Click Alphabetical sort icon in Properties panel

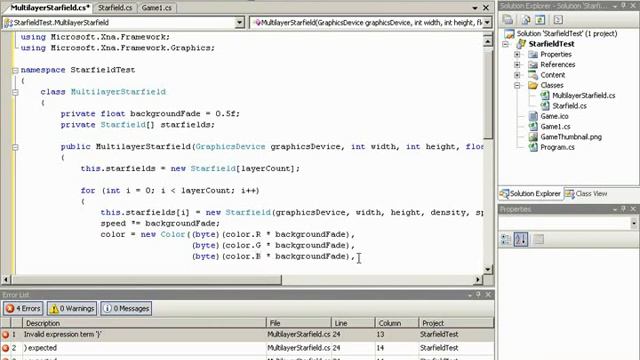(x=521, y=239)
